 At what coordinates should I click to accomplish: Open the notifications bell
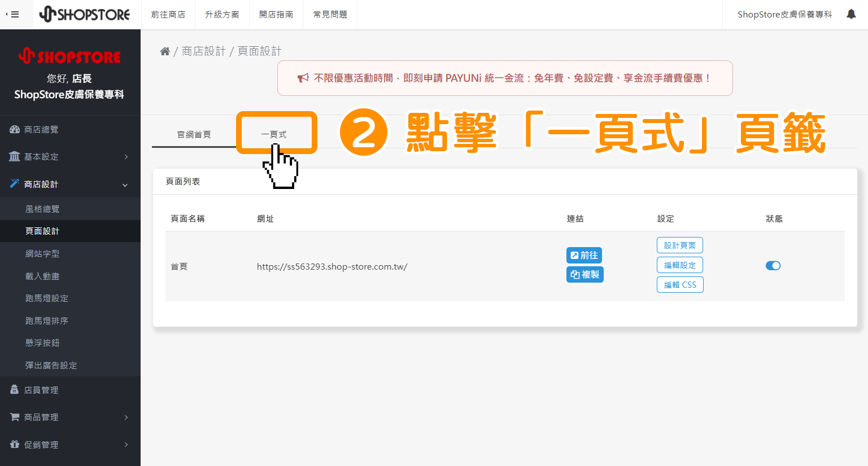(x=851, y=14)
